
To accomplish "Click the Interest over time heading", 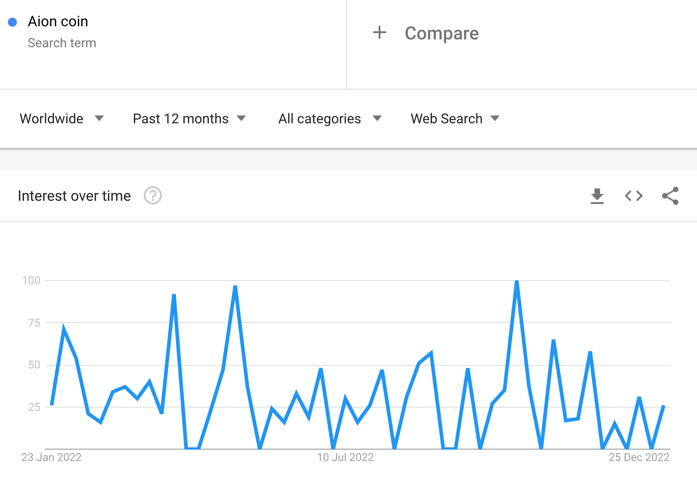I will [74, 196].
